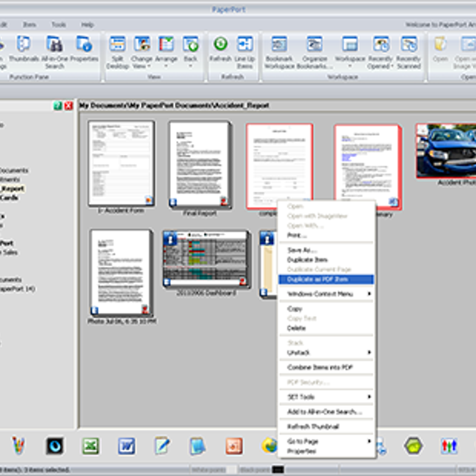Open the All-in-One Search pane

point(54,52)
